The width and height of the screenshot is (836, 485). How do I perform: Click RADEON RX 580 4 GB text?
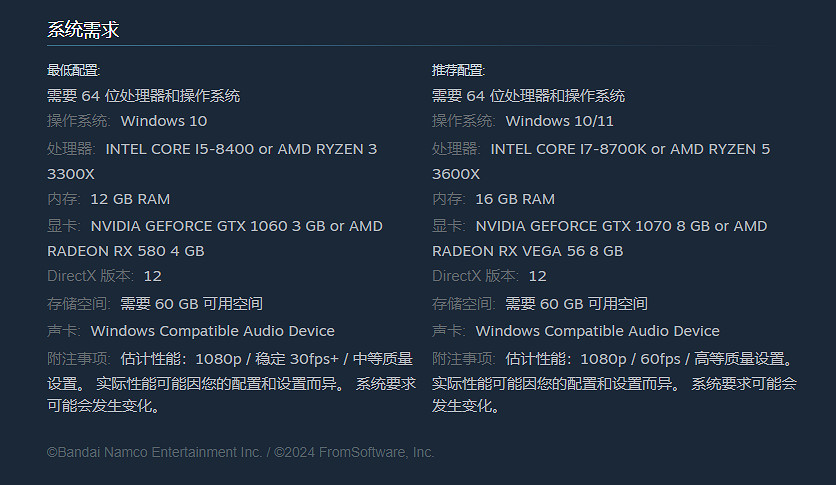(125, 251)
